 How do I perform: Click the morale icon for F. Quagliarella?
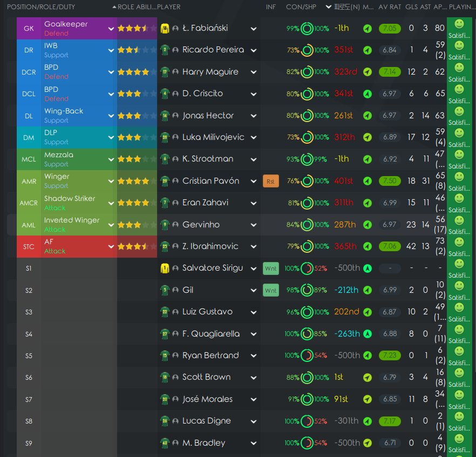(368, 334)
